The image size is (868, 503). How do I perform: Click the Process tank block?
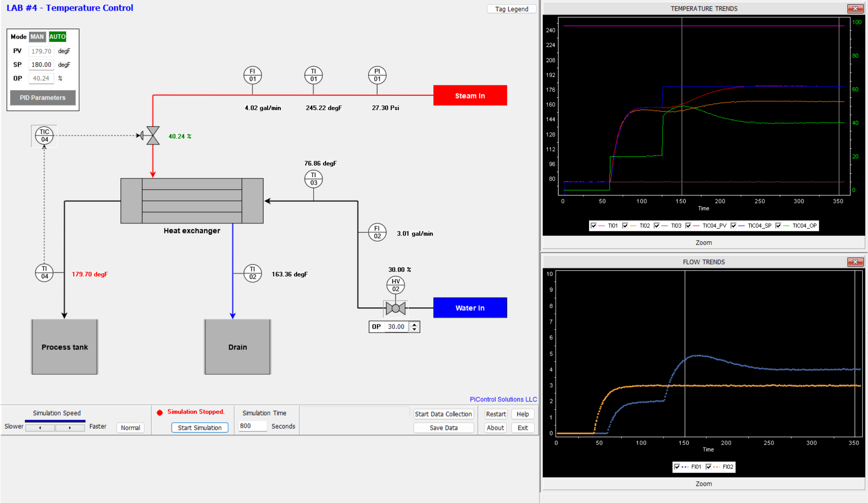(65, 347)
